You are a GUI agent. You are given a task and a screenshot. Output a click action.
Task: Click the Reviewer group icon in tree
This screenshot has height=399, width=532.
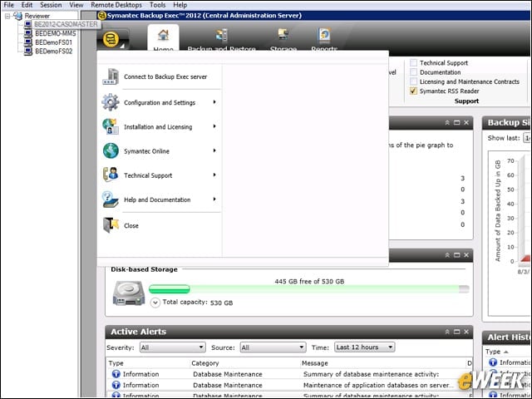[18, 16]
